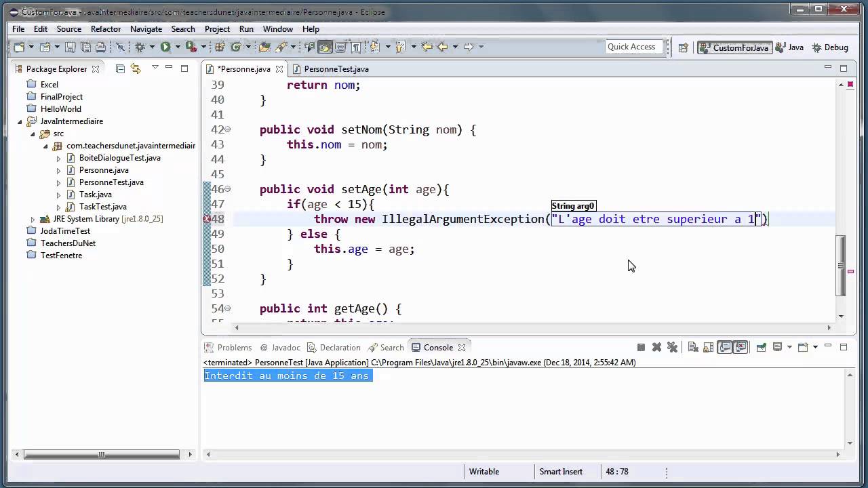The width and height of the screenshot is (868, 488).
Task: Click Remove All Terminated Launches icon
Action: point(672,347)
